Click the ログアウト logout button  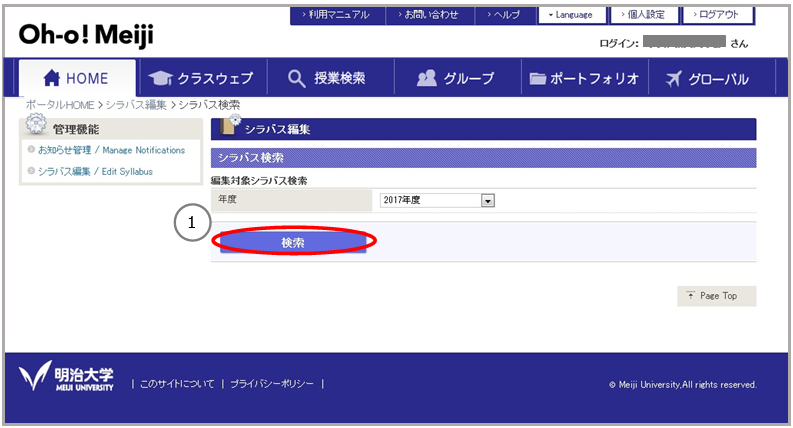tap(718, 15)
